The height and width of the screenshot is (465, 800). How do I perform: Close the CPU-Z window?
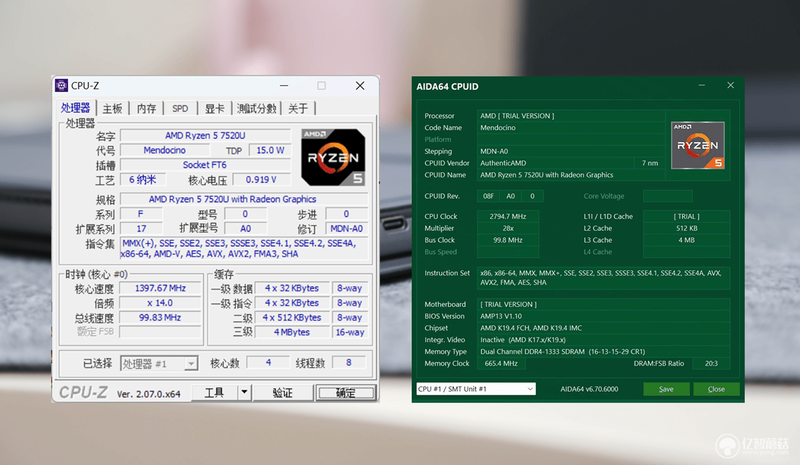click(x=360, y=86)
